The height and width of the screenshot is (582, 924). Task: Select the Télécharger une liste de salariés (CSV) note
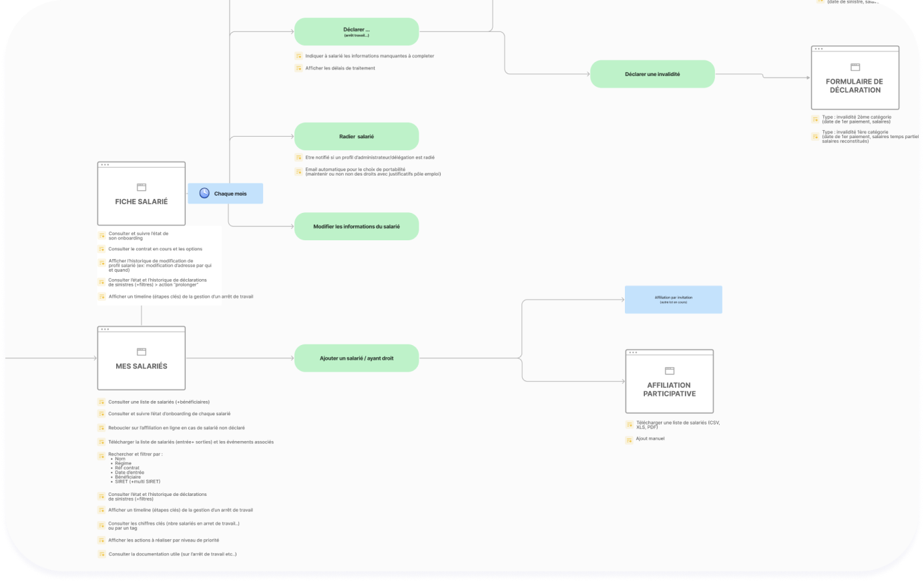coord(677,424)
